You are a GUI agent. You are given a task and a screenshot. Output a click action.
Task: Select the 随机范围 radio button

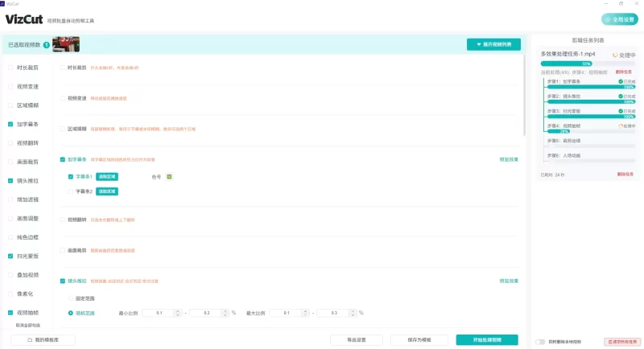71,313
